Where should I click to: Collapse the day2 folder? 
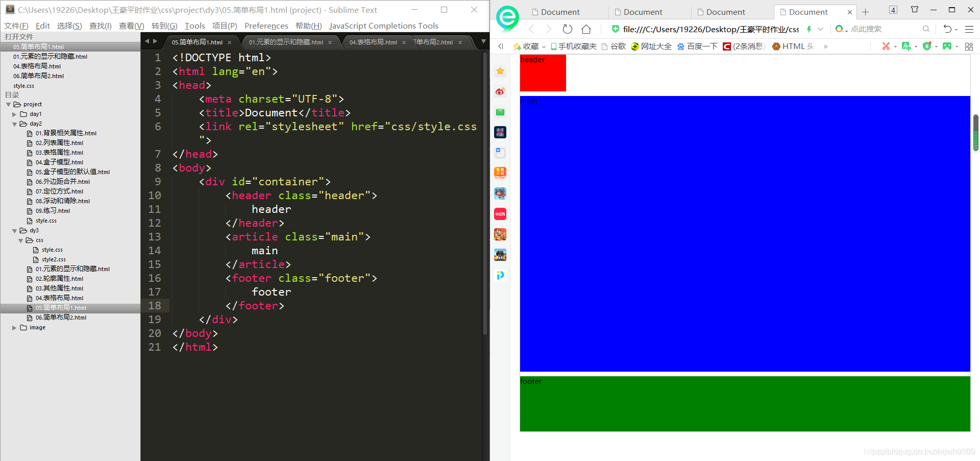click(x=14, y=124)
